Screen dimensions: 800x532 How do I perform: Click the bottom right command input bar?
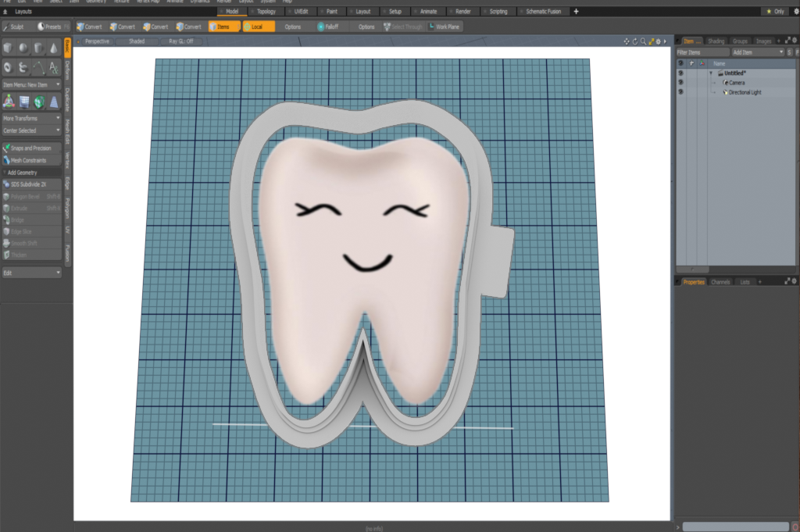coord(736,527)
